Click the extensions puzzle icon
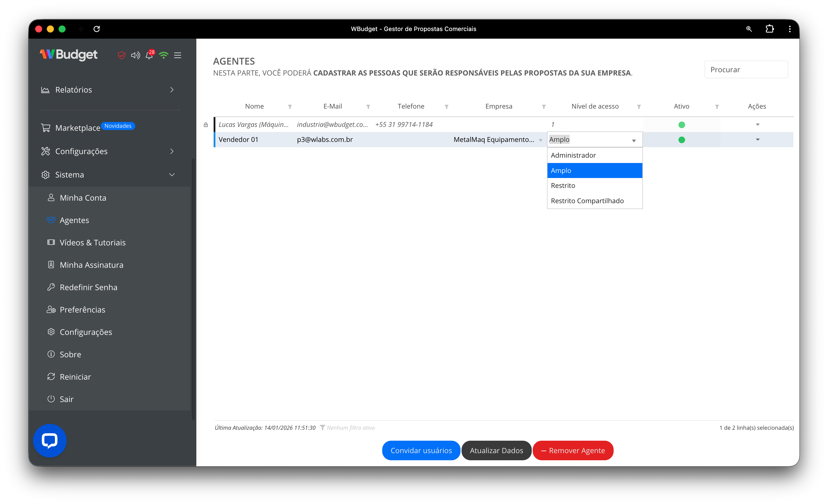Screen dimensions: 828x504 pos(770,29)
